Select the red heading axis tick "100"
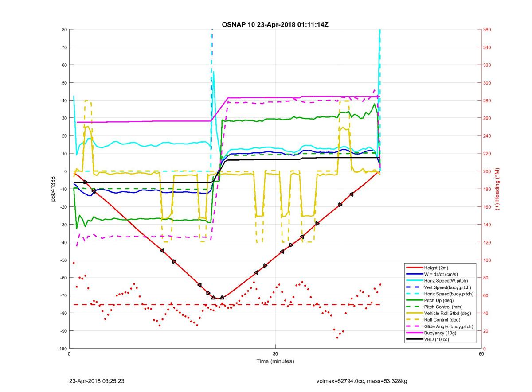Screen dimensions: 532x392 click(x=488, y=260)
